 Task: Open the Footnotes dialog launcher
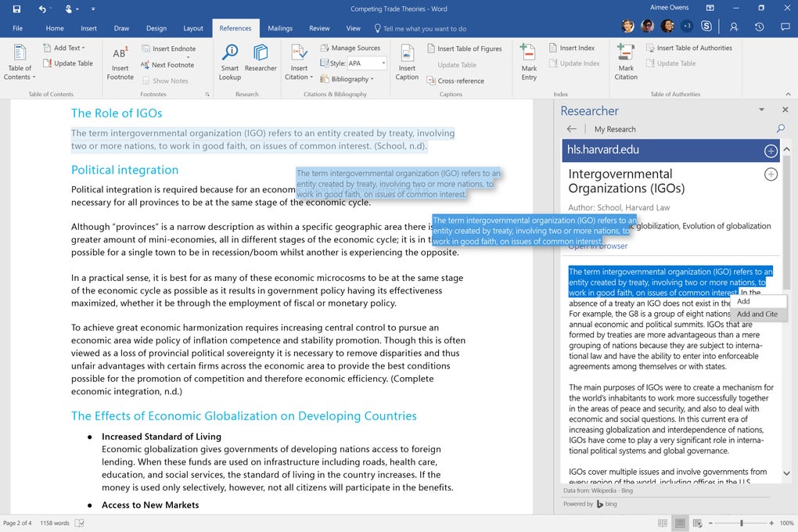point(207,94)
